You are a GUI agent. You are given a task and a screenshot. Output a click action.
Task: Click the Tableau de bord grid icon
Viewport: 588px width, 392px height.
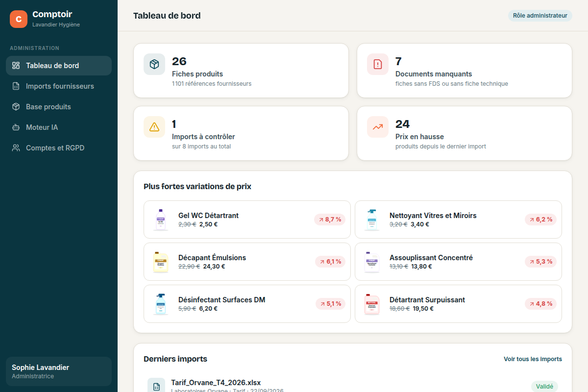tap(16, 66)
